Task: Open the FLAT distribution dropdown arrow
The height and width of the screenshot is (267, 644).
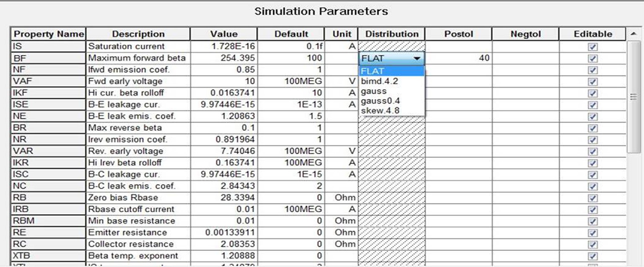Action: (417, 59)
